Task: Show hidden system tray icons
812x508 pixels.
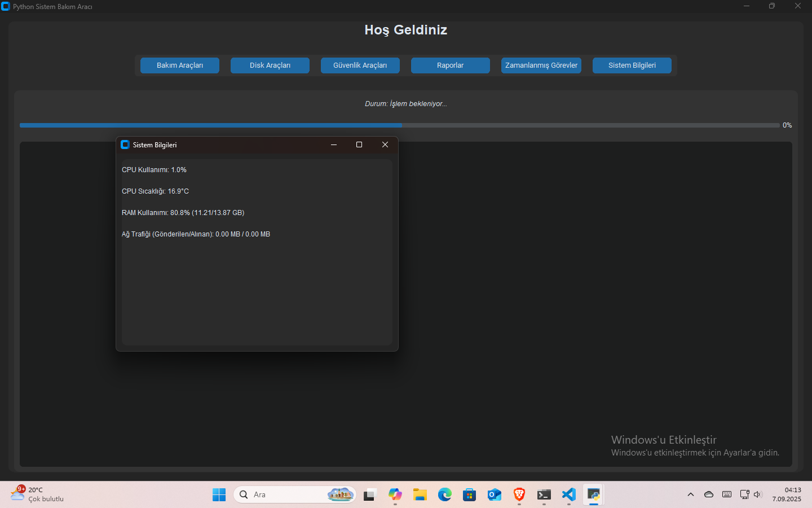Action: pos(691,494)
